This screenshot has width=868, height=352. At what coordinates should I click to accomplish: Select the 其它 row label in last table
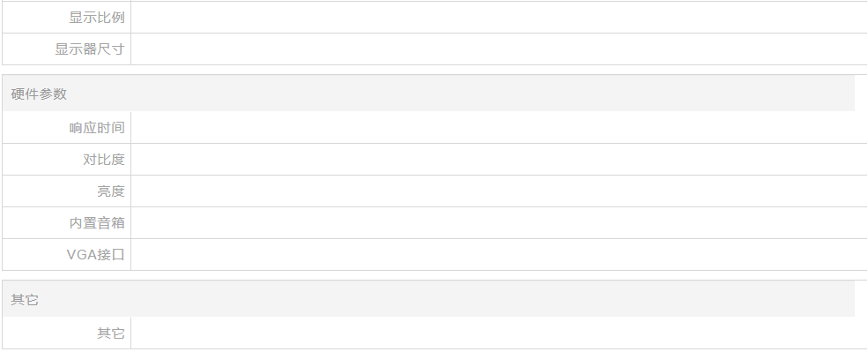[111, 333]
